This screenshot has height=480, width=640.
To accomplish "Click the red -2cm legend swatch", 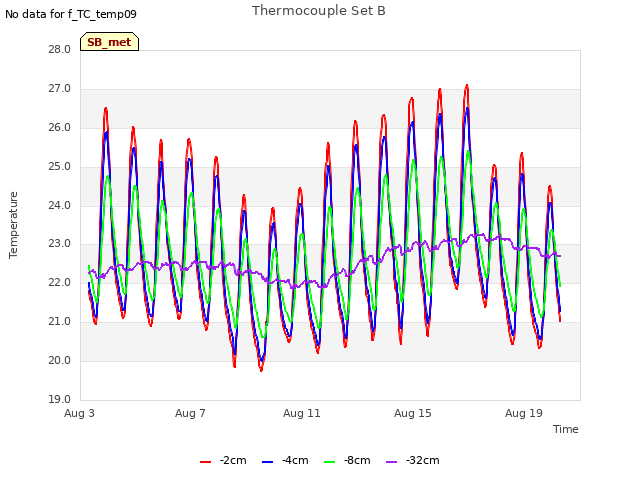I will pos(205,462).
